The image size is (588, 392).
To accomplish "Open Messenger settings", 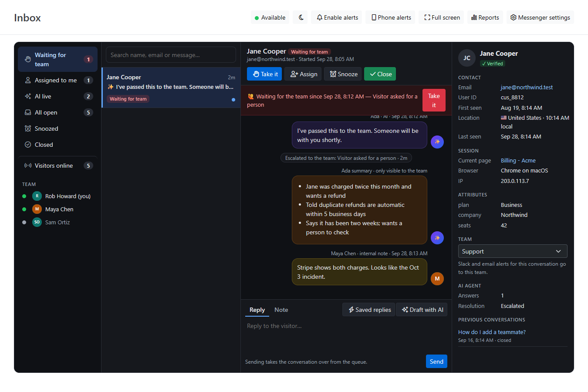I will pyautogui.click(x=540, y=17).
